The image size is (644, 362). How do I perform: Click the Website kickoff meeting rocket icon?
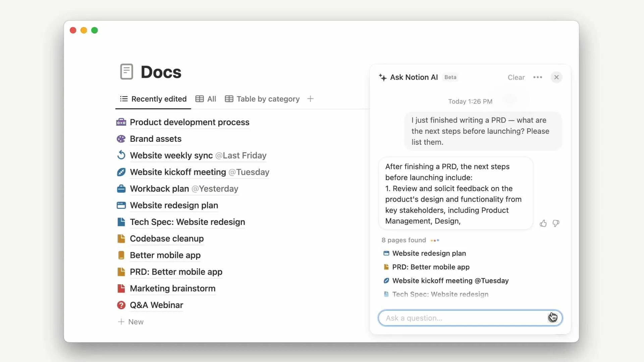tap(121, 172)
